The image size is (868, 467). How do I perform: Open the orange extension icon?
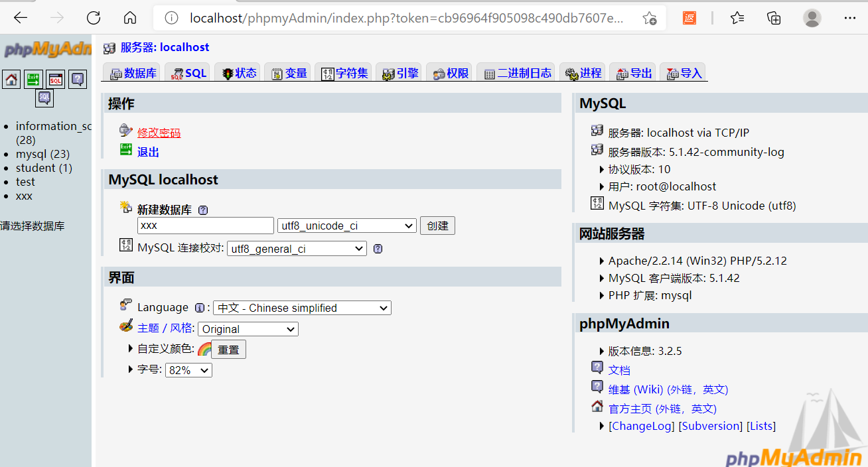(x=689, y=18)
